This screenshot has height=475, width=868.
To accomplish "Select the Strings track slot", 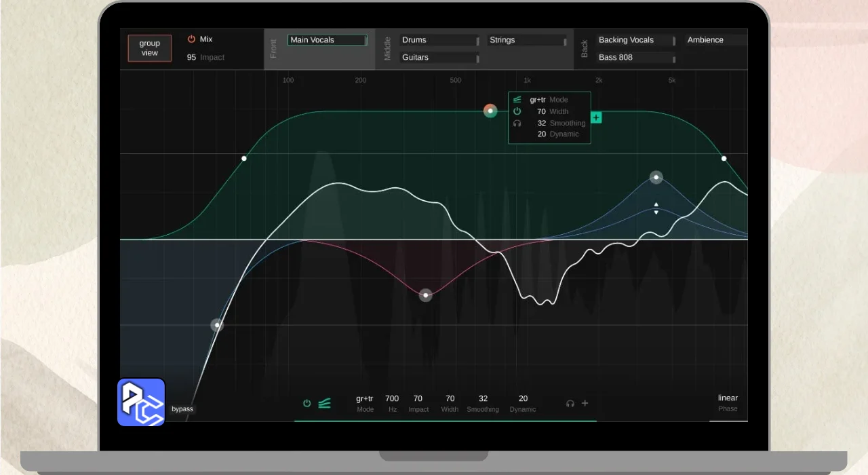I will [x=527, y=40].
